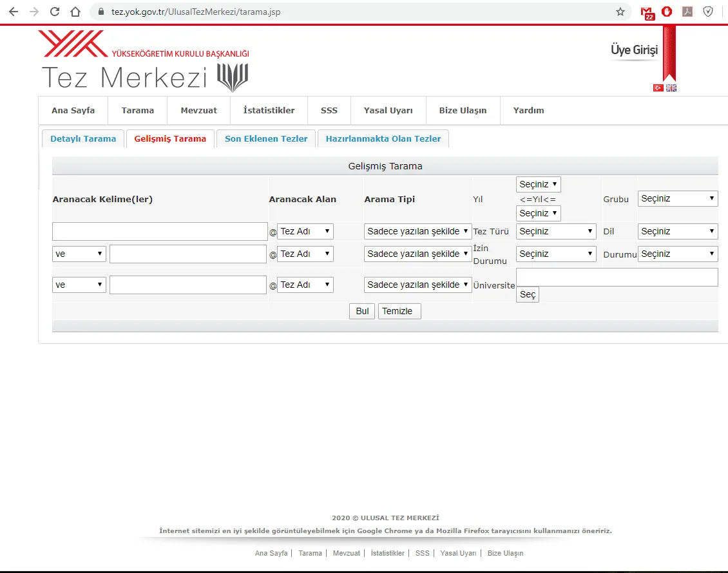Go back using browser back arrow
The width and height of the screenshot is (728, 573).
point(14,12)
